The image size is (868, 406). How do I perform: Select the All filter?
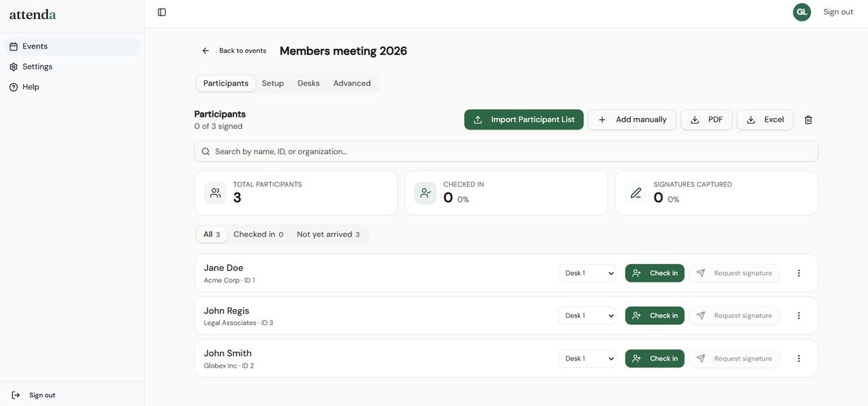coord(212,234)
